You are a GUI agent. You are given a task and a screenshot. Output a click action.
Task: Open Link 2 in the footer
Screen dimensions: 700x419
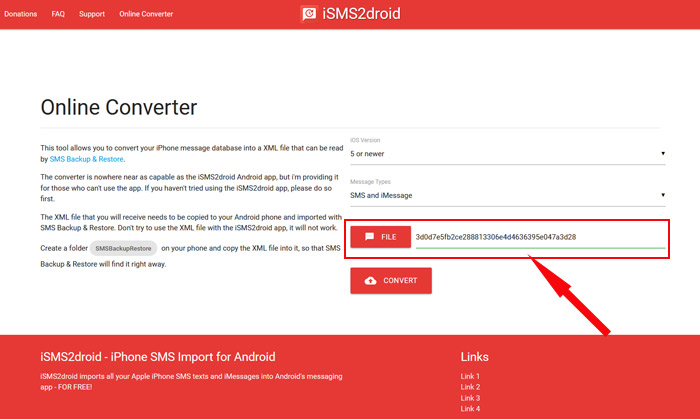(x=470, y=387)
